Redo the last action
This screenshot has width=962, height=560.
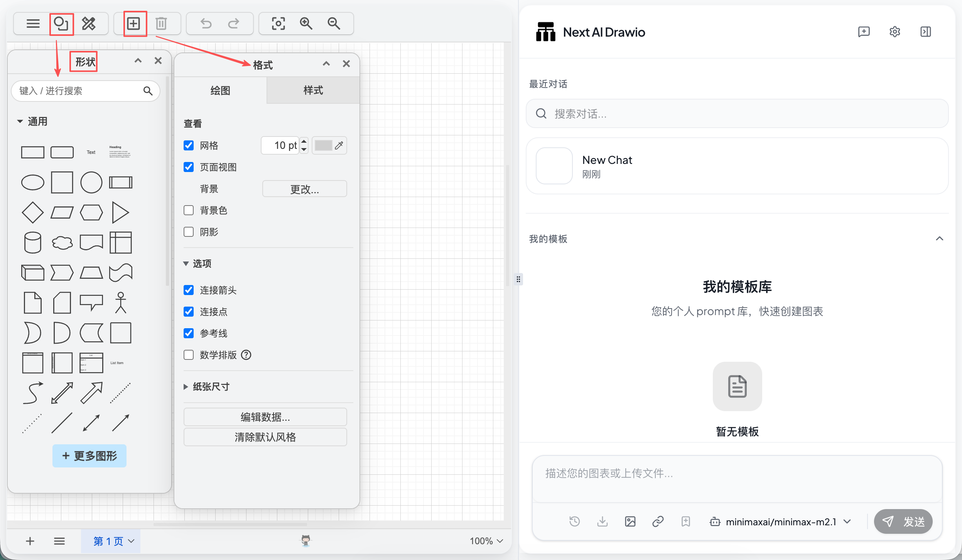(x=233, y=24)
